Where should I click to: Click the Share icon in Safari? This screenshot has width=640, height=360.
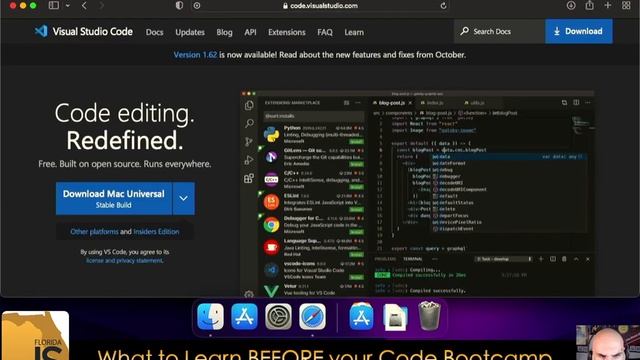(x=589, y=5)
